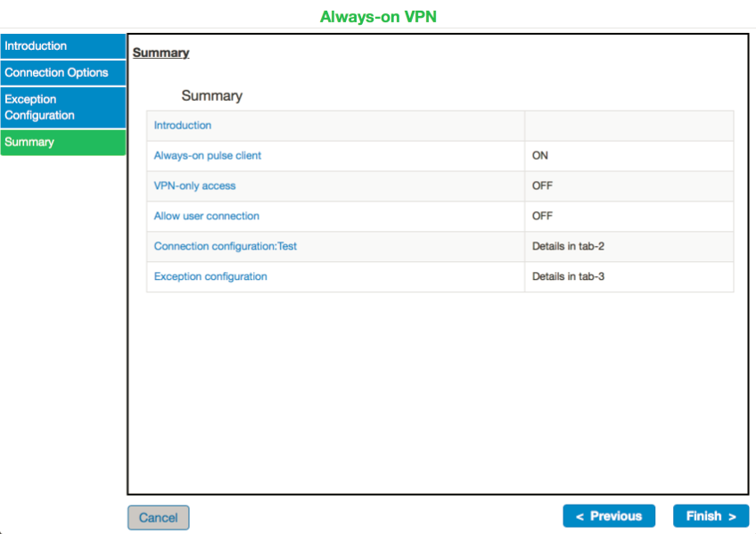756x534 pixels.
Task: Click the Details in tab-3 cell
Action: 568,277
